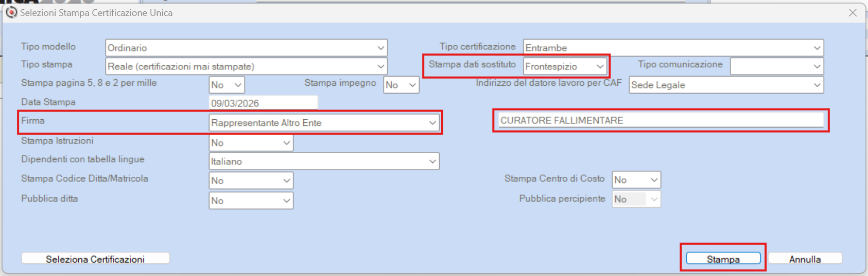This screenshot has width=868, height=276.
Task: Open the Firma dropdown
Action: click(x=324, y=123)
